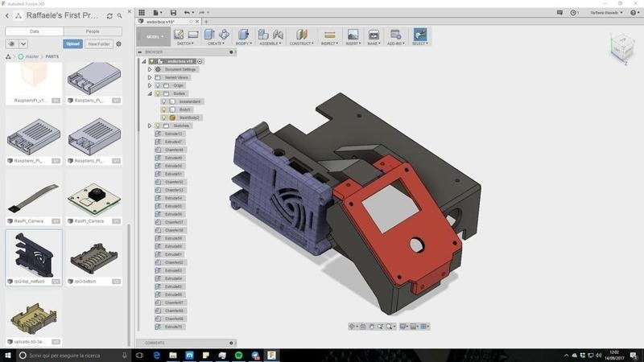644x362 pixels.
Task: Toggle visibility bulb of root component
Action: 152,61
